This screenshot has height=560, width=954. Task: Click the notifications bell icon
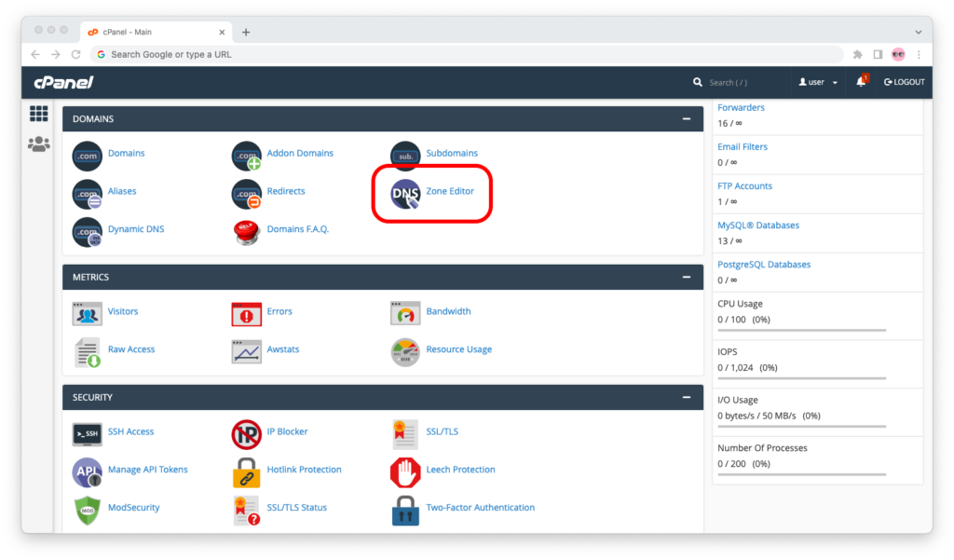click(862, 82)
